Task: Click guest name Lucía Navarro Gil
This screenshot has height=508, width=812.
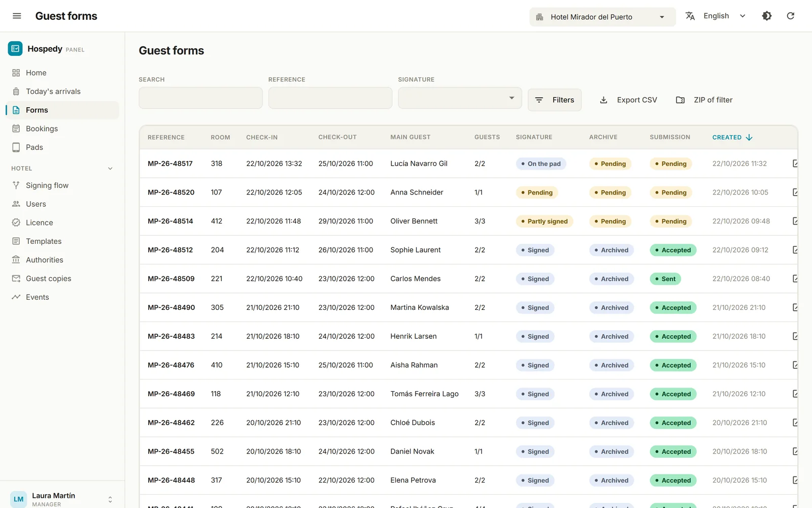Action: (x=419, y=164)
